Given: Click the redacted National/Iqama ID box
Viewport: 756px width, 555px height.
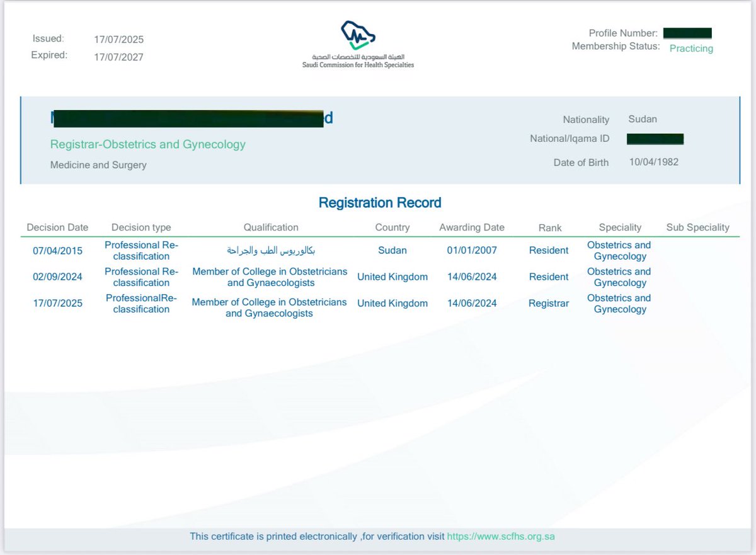Looking at the screenshot, I should 655,139.
